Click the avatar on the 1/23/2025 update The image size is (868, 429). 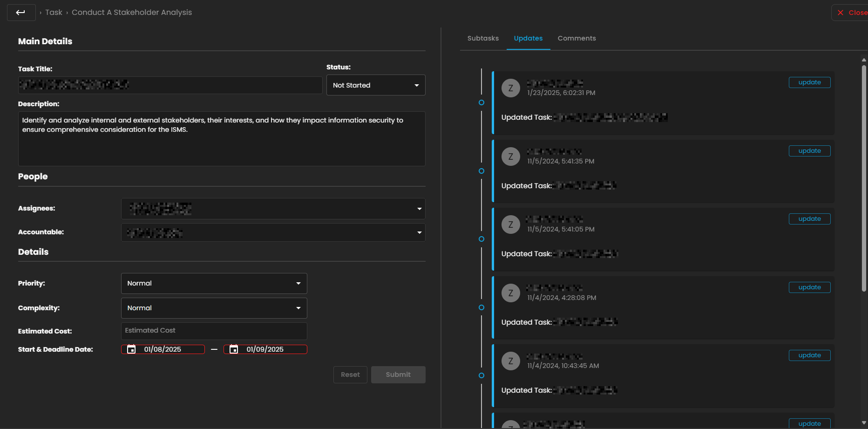(x=510, y=88)
